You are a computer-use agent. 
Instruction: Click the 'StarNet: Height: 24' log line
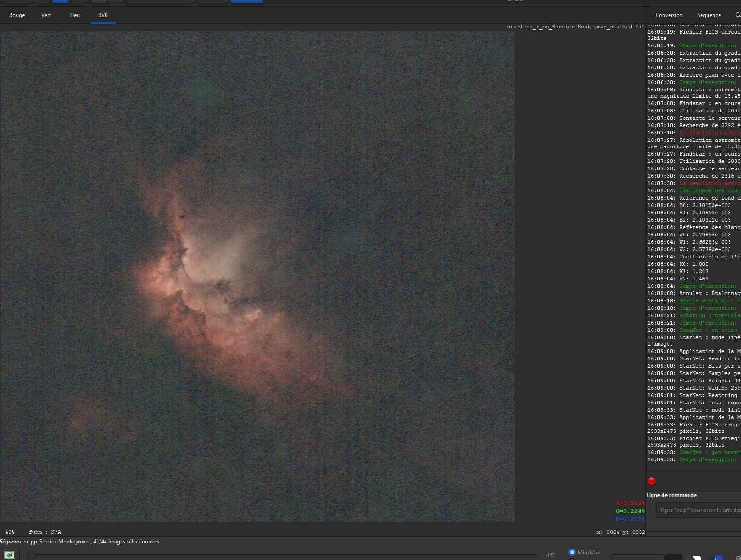click(x=694, y=381)
